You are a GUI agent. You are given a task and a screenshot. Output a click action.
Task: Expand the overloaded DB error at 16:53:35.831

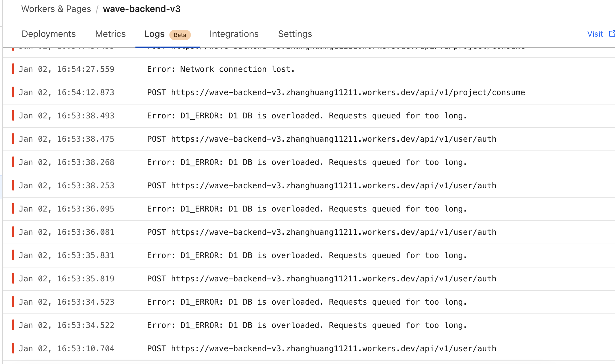[307, 256]
